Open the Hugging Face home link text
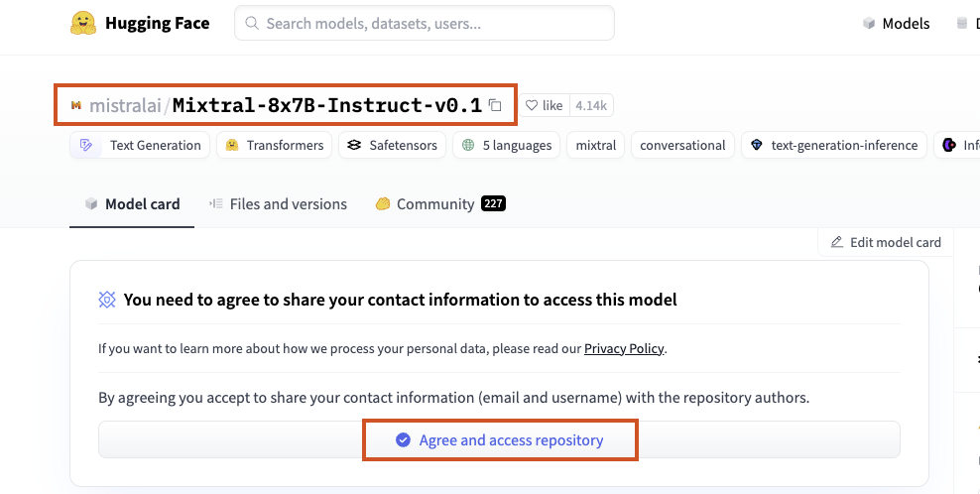 (x=157, y=24)
